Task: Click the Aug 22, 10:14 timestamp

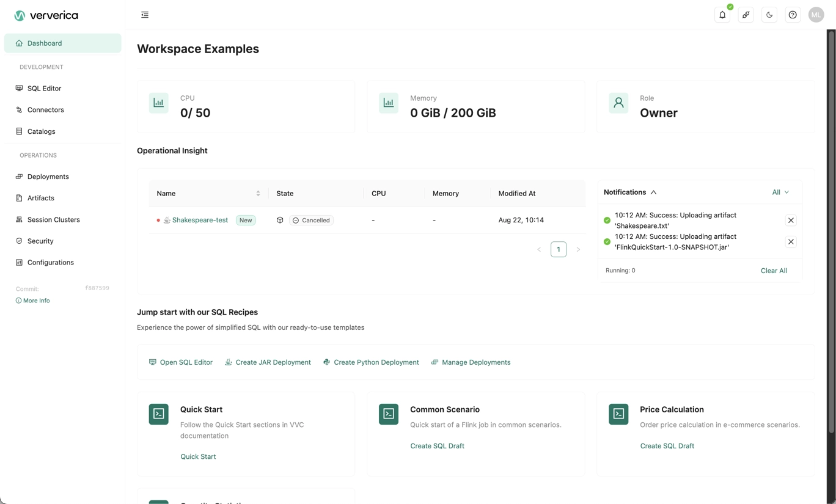Action: (x=521, y=220)
